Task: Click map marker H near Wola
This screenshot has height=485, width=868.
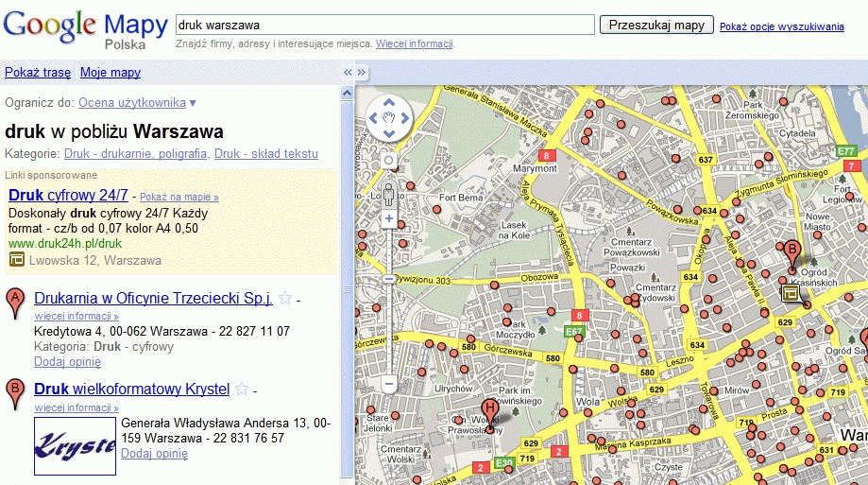Action: pyautogui.click(x=489, y=415)
